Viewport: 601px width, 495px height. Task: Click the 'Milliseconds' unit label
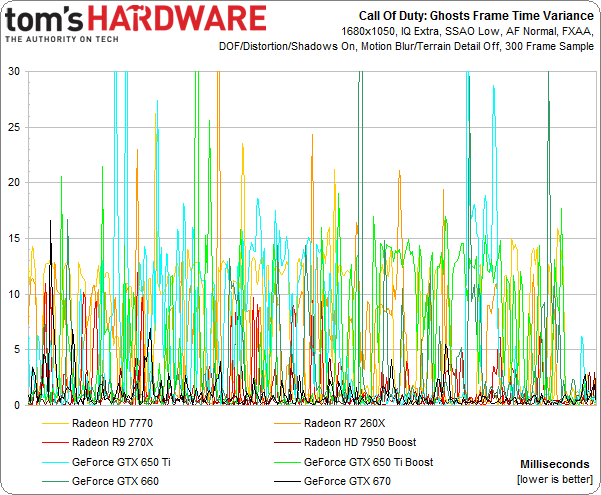[555, 464]
